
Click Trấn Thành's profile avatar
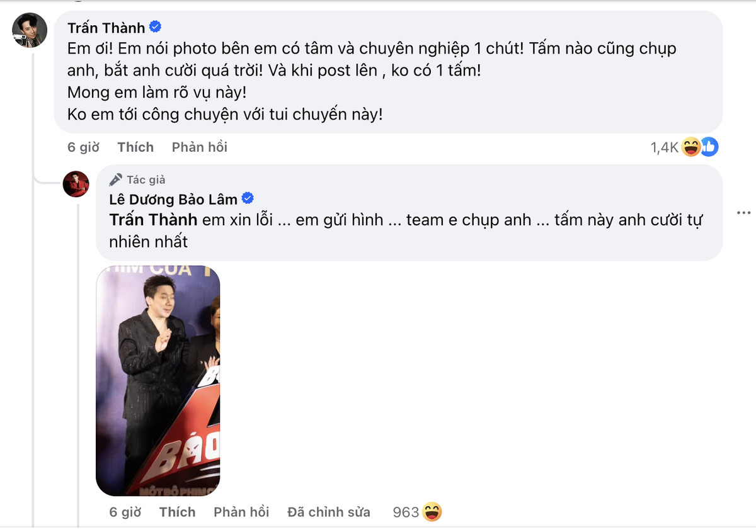(30, 30)
